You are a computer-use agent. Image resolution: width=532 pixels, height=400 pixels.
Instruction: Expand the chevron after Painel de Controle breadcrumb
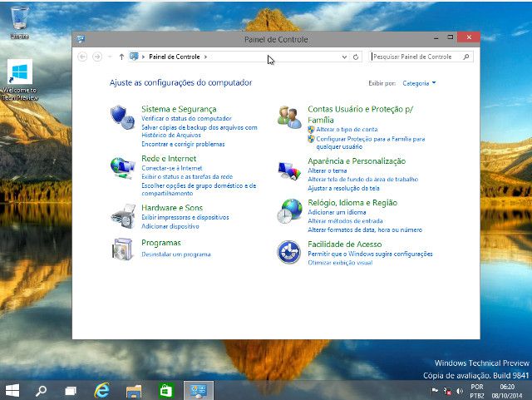coord(205,57)
